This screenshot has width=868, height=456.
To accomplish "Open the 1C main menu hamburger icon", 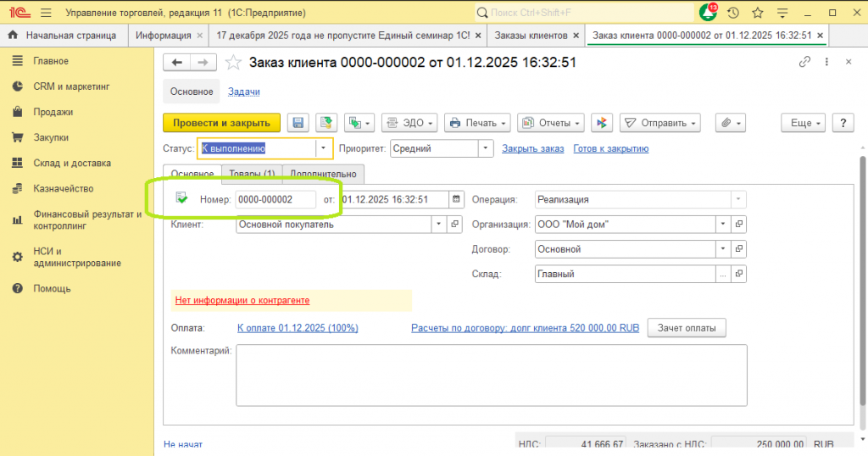I will (46, 13).
